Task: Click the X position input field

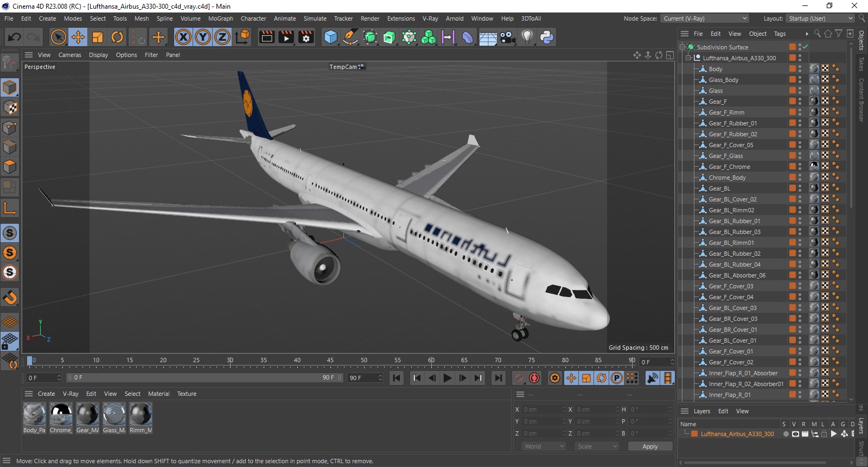Action: pyautogui.click(x=544, y=409)
